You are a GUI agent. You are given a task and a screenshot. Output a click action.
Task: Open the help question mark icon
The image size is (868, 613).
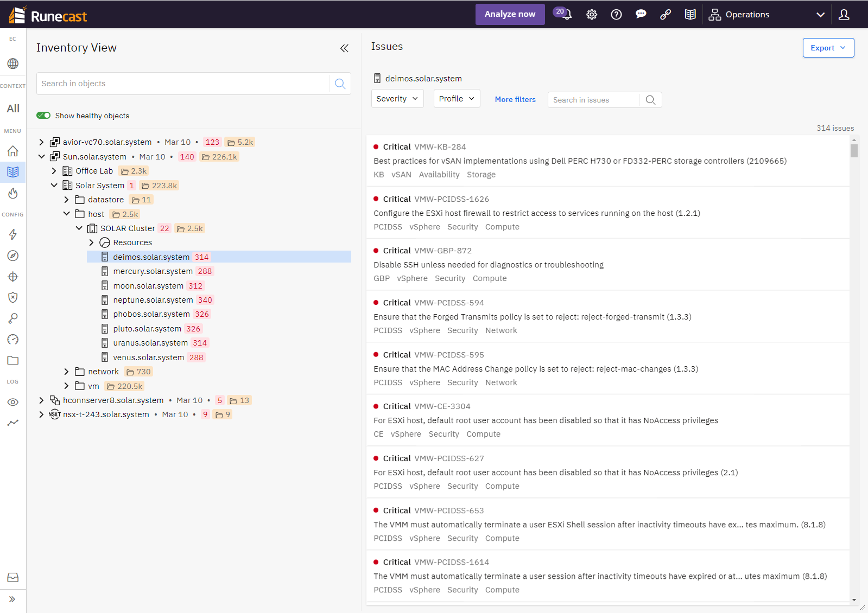point(616,15)
